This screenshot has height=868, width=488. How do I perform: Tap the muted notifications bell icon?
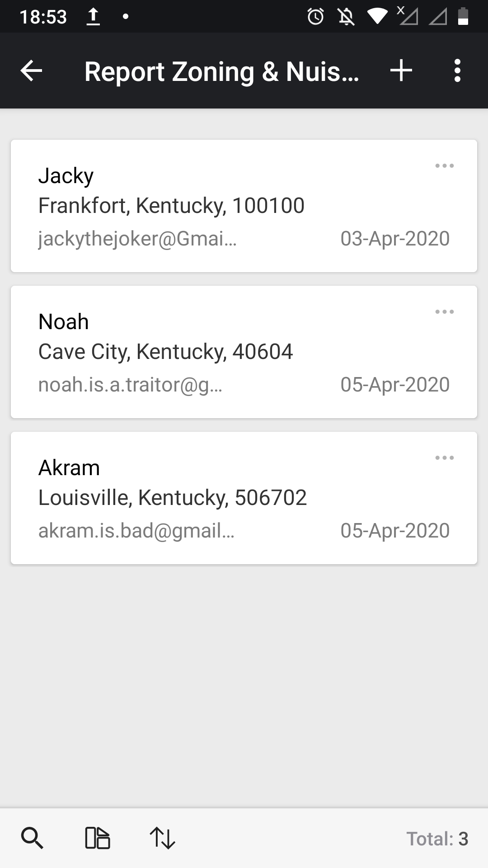click(346, 17)
